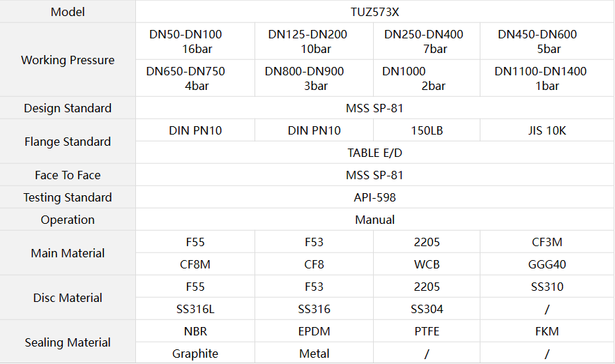Screen dimensions: 615x364
Task: Select the TABLE E/D cell
Action: (x=374, y=153)
